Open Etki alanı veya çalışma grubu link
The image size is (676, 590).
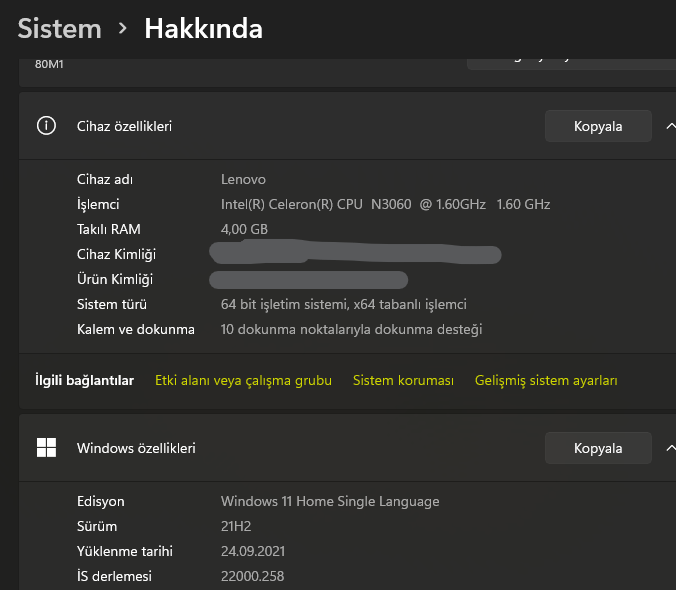[x=243, y=380]
